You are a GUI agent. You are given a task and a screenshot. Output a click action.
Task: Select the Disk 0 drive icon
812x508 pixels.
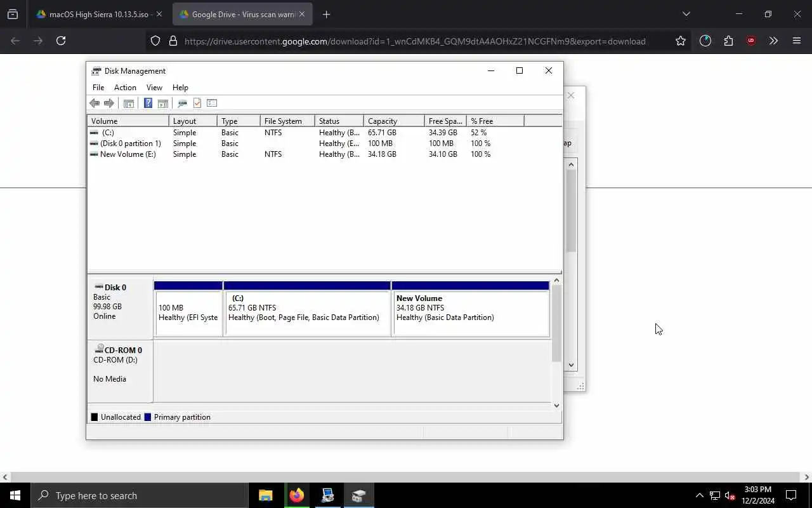pyautogui.click(x=98, y=287)
